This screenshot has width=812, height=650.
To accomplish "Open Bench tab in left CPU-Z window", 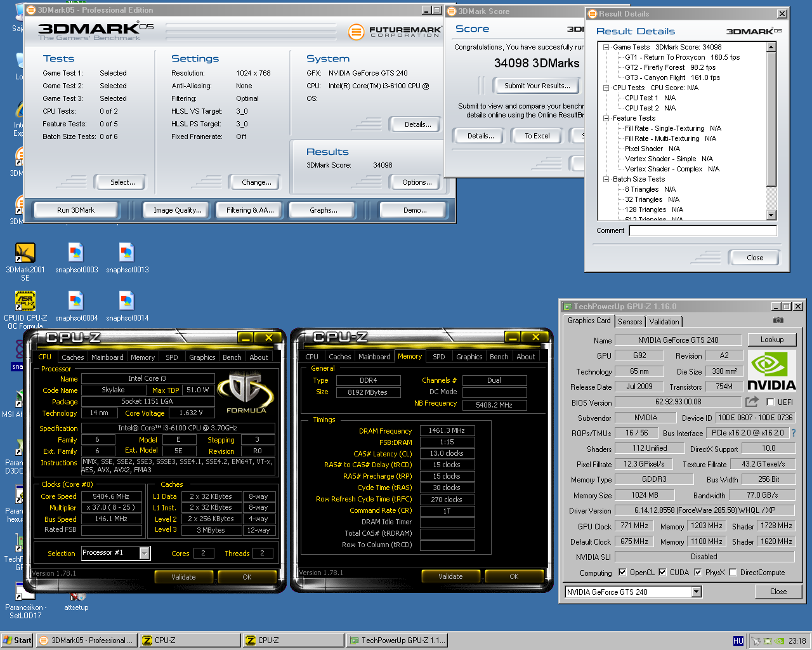I will pyautogui.click(x=232, y=357).
